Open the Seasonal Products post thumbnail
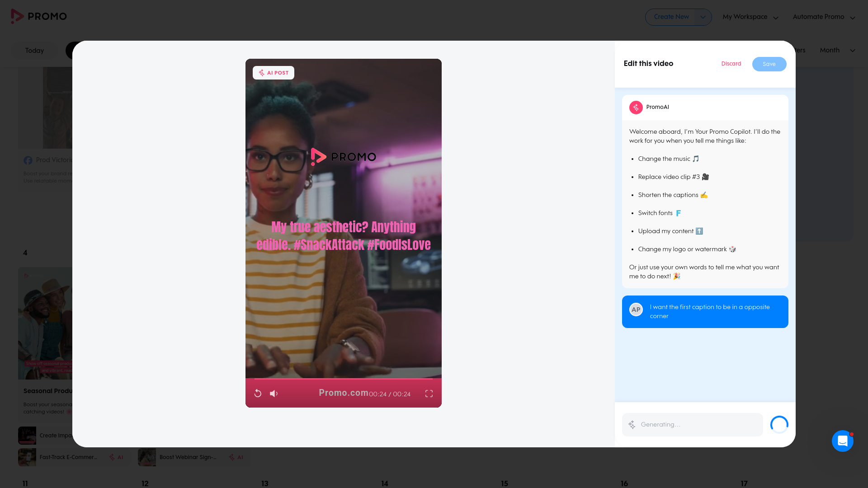Screen dimensions: 868x488 click(x=45, y=323)
